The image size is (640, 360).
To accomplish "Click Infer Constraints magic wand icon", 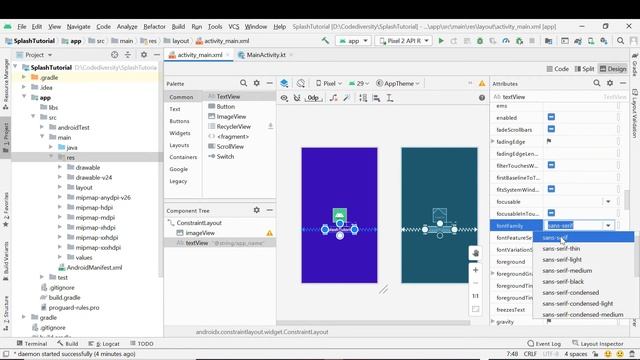I will click(347, 98).
